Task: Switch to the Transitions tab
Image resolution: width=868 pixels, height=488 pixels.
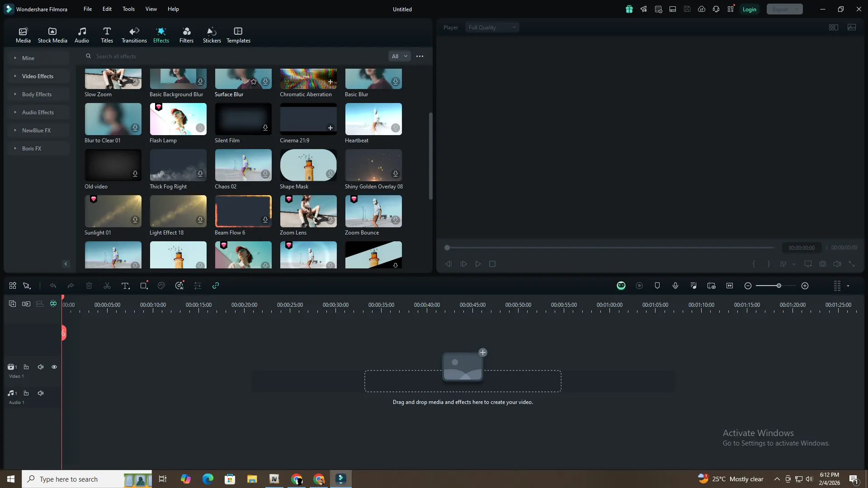Action: 134,35
